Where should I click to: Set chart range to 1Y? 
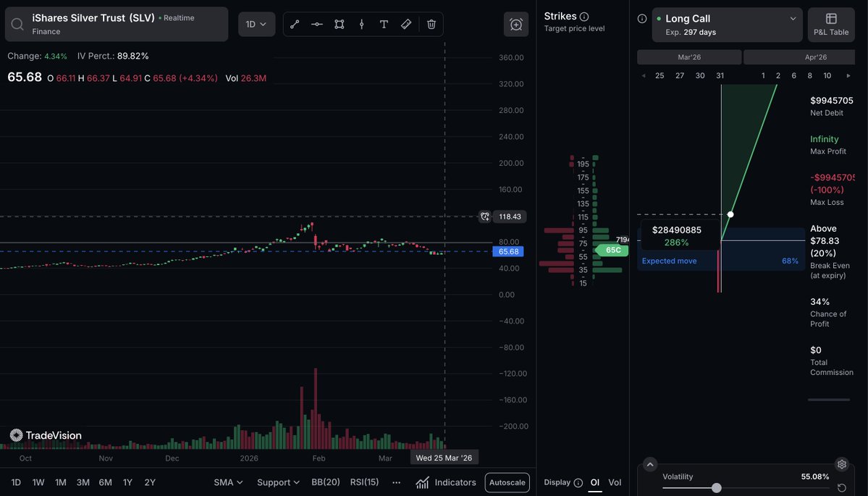[127, 483]
